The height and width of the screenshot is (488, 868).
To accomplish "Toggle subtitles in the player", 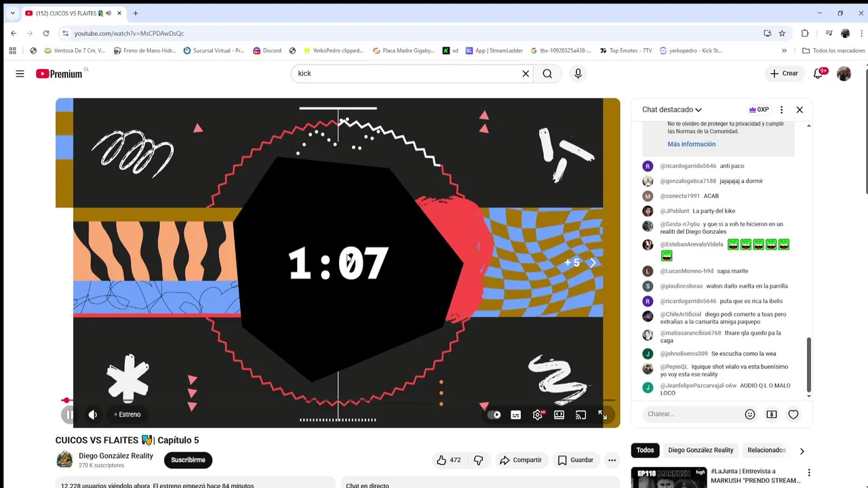I will pyautogui.click(x=516, y=415).
